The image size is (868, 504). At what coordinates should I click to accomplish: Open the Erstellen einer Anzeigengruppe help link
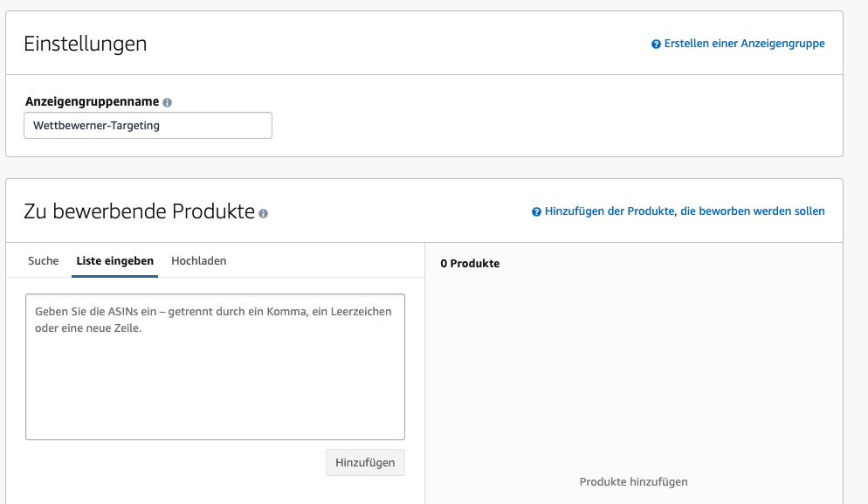pyautogui.click(x=745, y=44)
